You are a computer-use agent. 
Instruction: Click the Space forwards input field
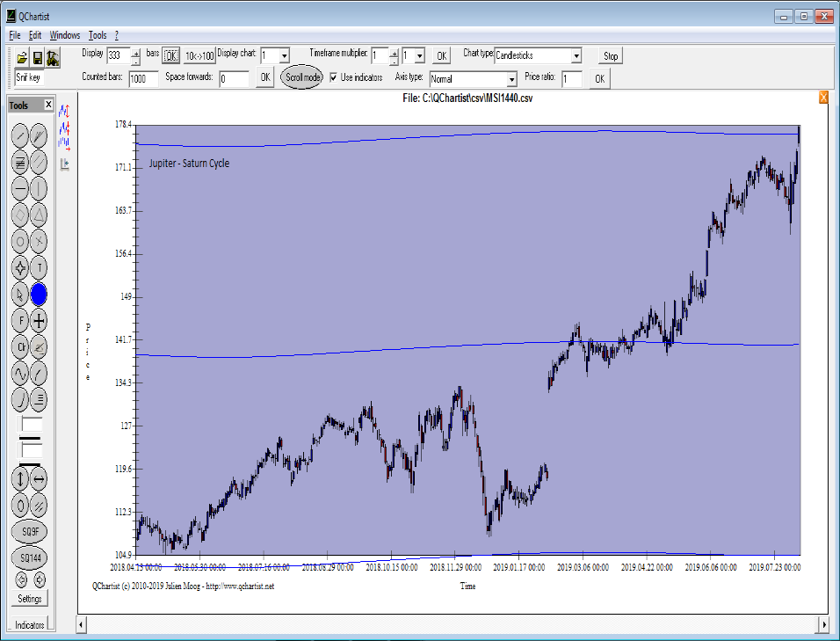(x=235, y=79)
